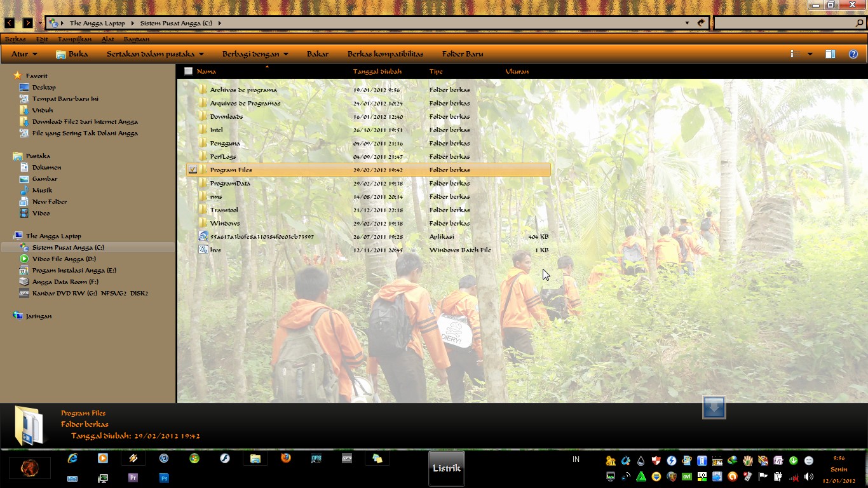Launch Internet Explorer from the taskbar
Screen dimensions: 868x488
coord(72,458)
